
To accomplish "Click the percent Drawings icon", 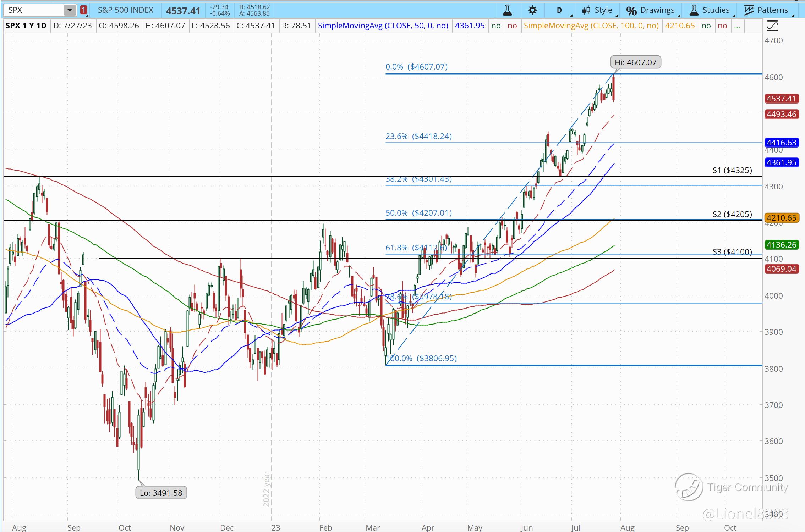I will 631,11.
